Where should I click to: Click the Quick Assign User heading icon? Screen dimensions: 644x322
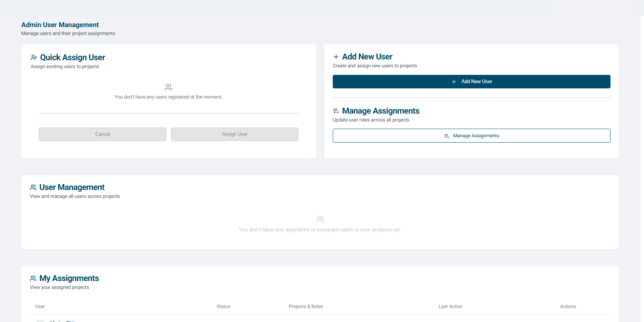pyautogui.click(x=34, y=58)
